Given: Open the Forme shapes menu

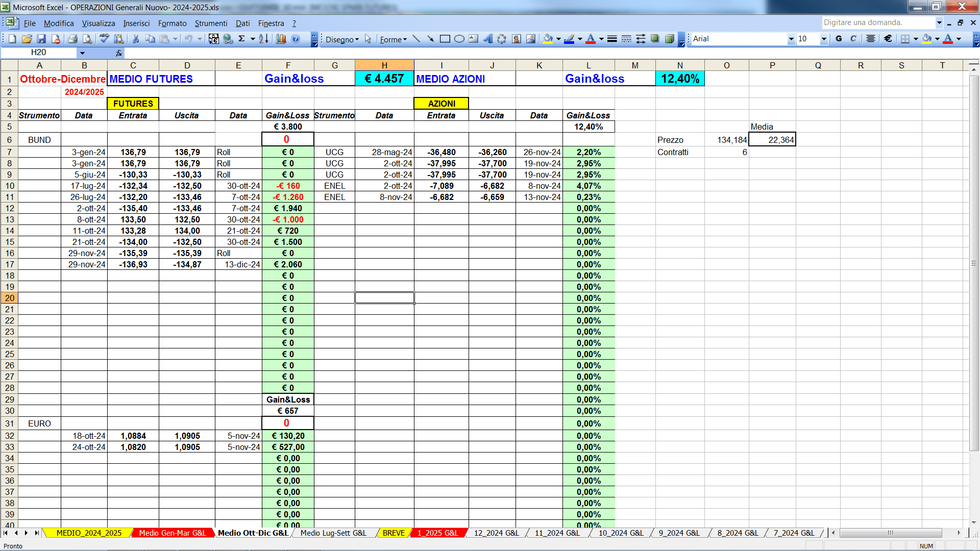Looking at the screenshot, I should (x=393, y=39).
